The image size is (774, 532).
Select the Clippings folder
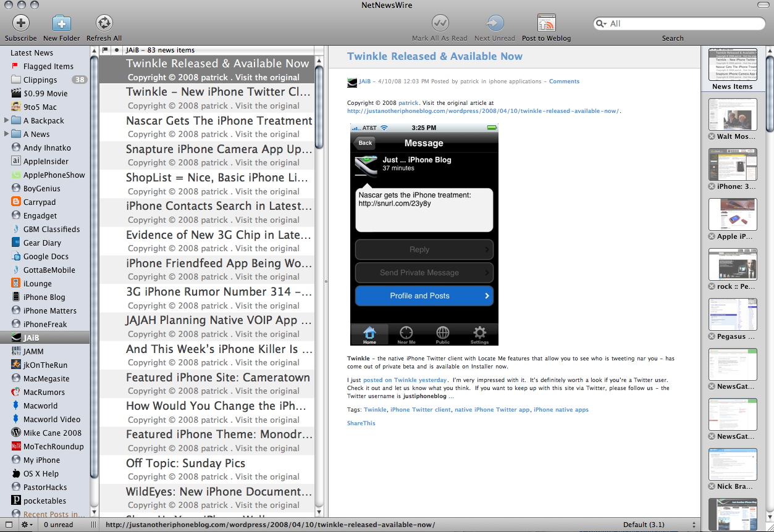pyautogui.click(x=40, y=80)
